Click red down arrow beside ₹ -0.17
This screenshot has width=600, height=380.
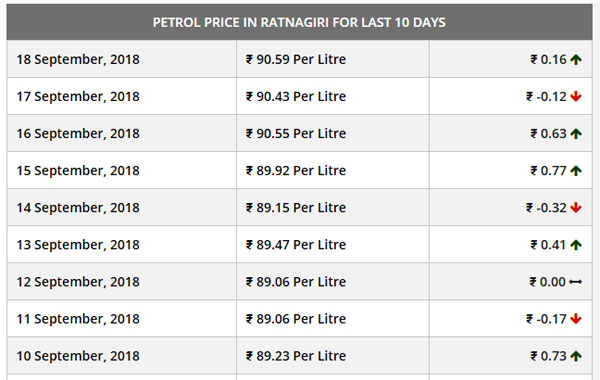coord(576,319)
